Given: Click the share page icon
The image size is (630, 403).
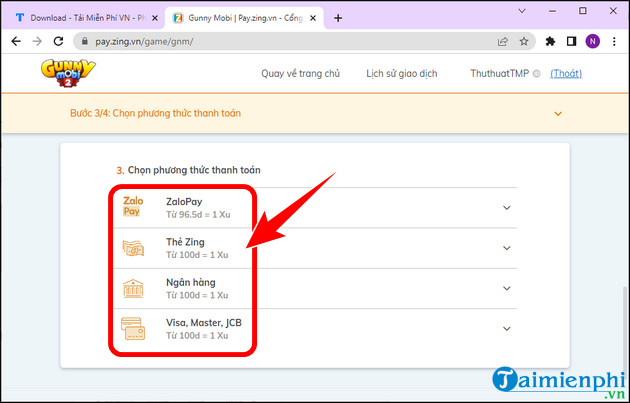Looking at the screenshot, I should pos(503,41).
